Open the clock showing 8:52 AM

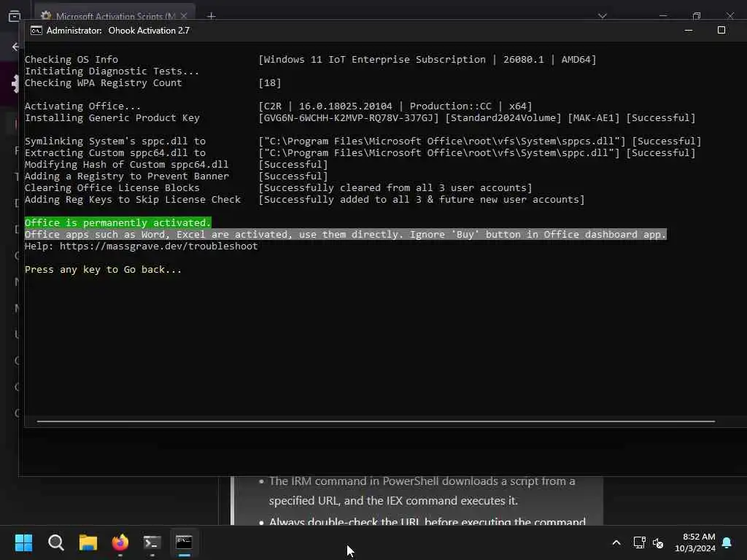coord(695,542)
